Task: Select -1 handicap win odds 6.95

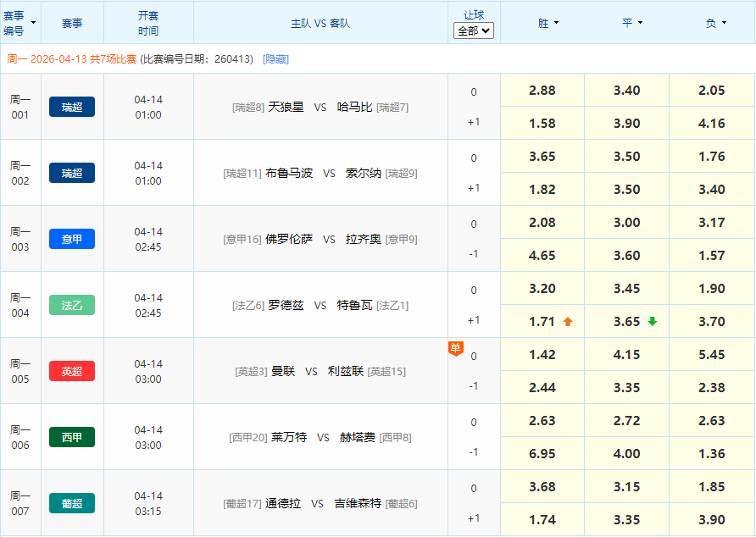Action: 542,454
